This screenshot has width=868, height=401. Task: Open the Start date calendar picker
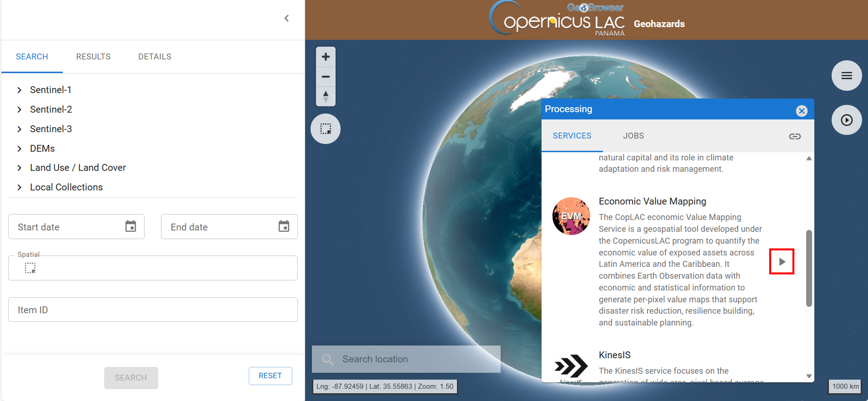(x=130, y=226)
